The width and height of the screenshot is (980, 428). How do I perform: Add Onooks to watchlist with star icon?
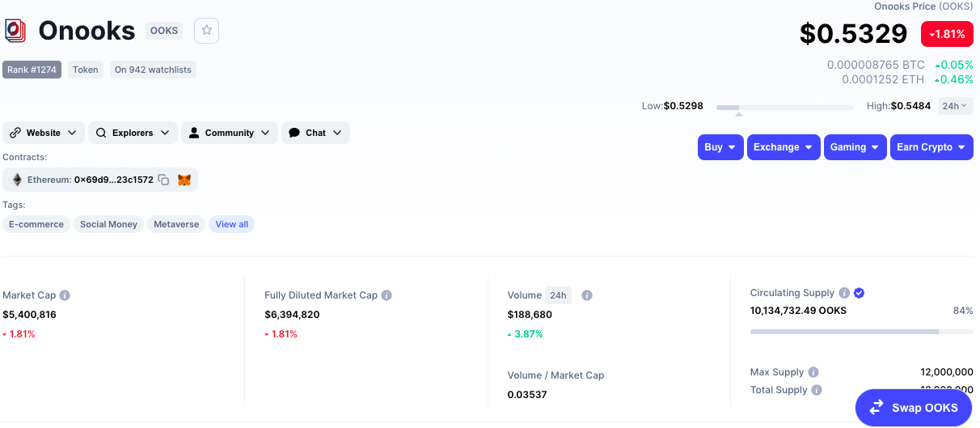coord(207,30)
